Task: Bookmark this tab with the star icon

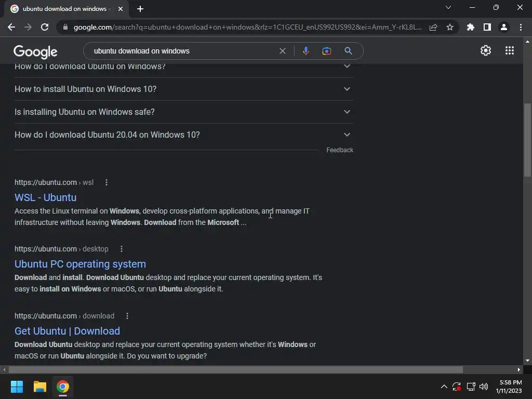Action: click(x=450, y=27)
